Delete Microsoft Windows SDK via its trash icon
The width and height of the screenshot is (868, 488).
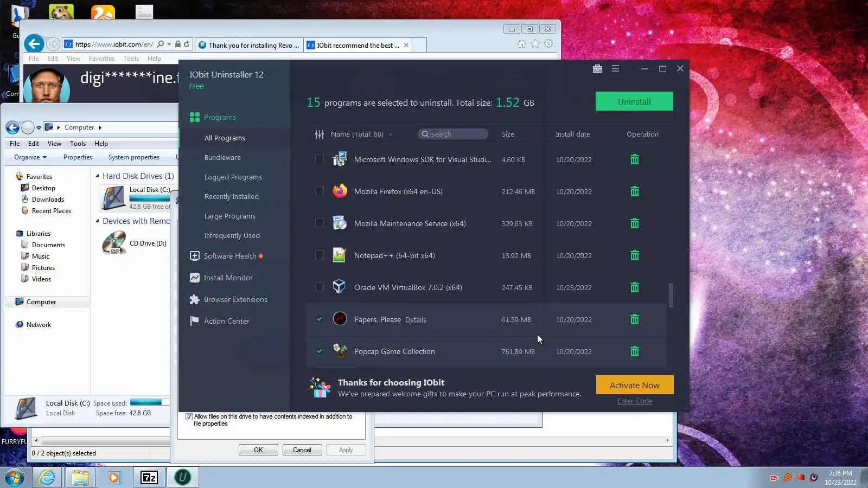(x=634, y=159)
